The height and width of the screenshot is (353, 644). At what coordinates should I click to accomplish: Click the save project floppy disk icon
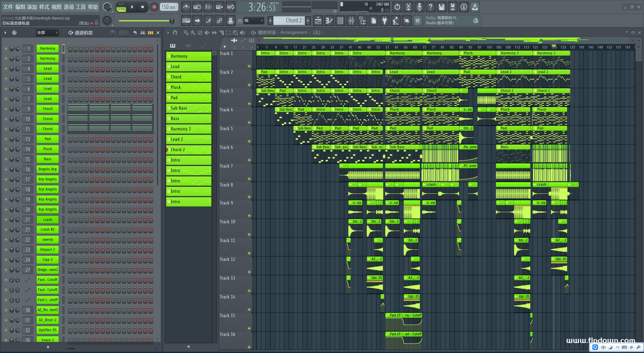pyautogui.click(x=441, y=7)
